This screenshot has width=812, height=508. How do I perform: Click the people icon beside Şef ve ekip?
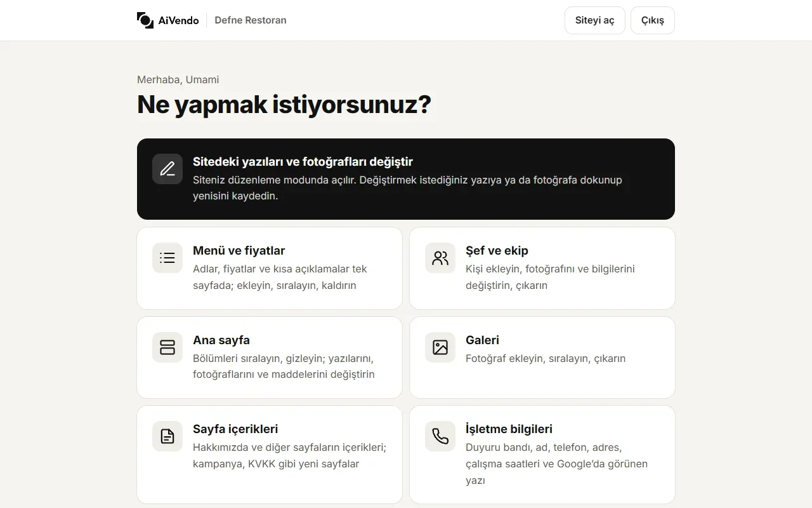440,258
